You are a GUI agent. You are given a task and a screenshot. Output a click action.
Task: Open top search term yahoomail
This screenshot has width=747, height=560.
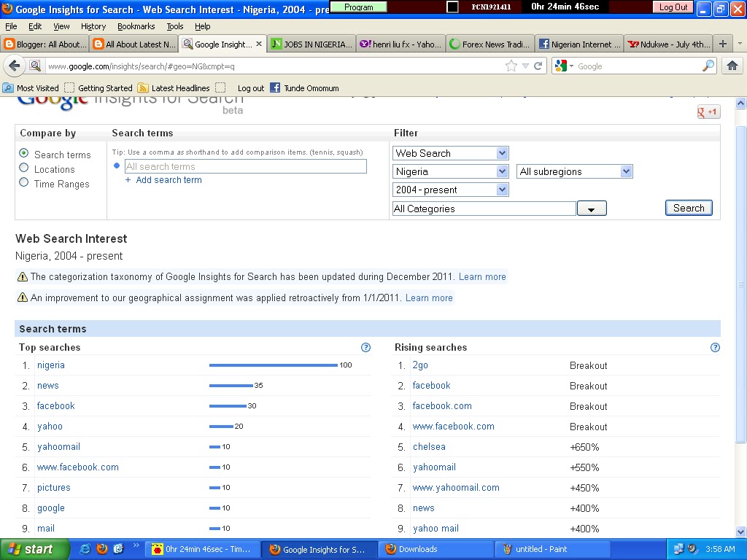58,447
